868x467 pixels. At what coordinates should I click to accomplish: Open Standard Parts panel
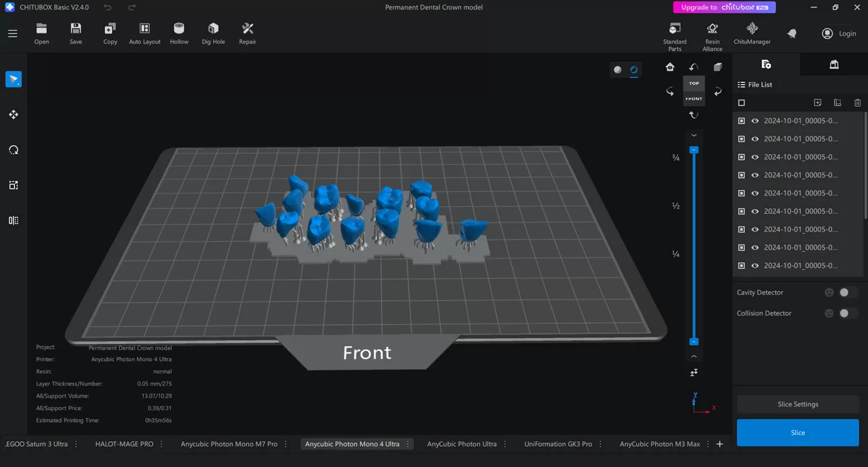pyautogui.click(x=675, y=35)
